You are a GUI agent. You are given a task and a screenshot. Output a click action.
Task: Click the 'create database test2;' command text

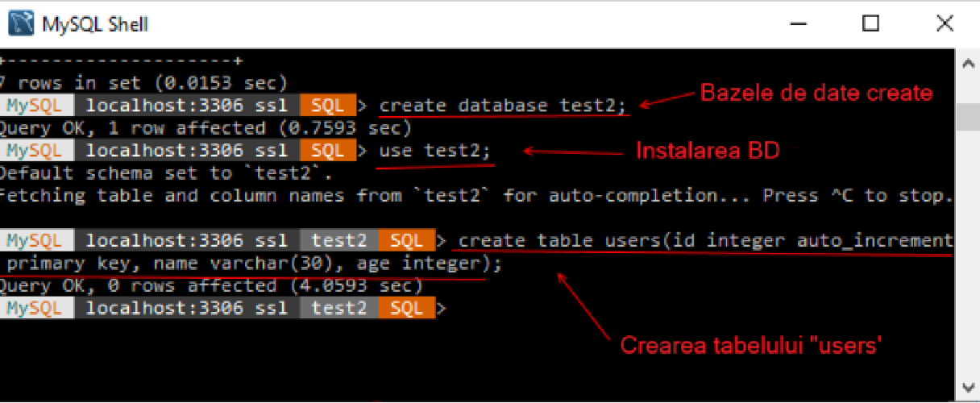click(504, 106)
